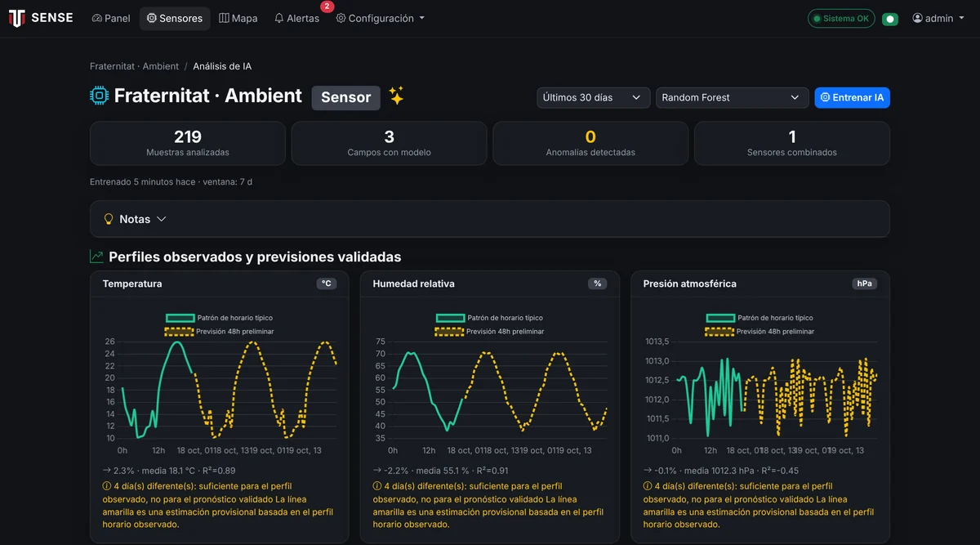
Task: Click the SENSE logo icon
Action: click(x=16, y=18)
